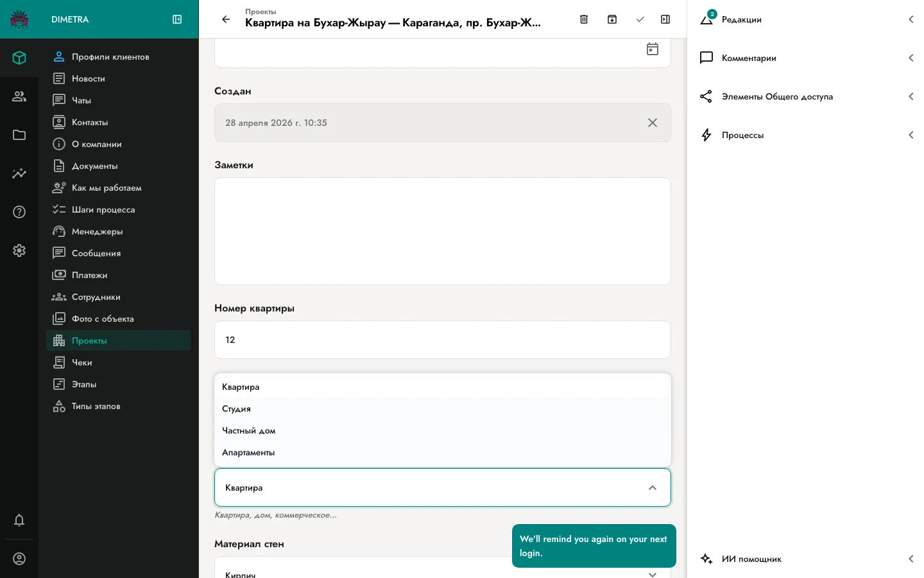
Task: Open the notifications bell icon
Action: point(19,520)
